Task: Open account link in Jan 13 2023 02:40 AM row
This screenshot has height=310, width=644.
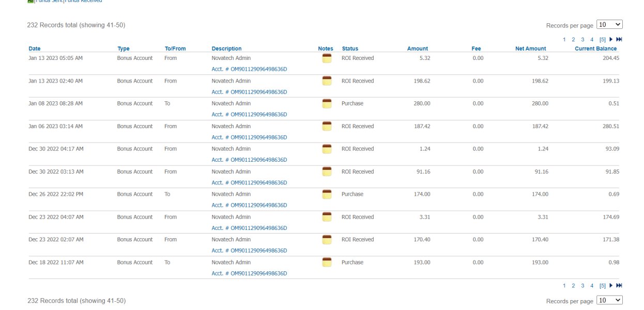Action: [x=249, y=92]
